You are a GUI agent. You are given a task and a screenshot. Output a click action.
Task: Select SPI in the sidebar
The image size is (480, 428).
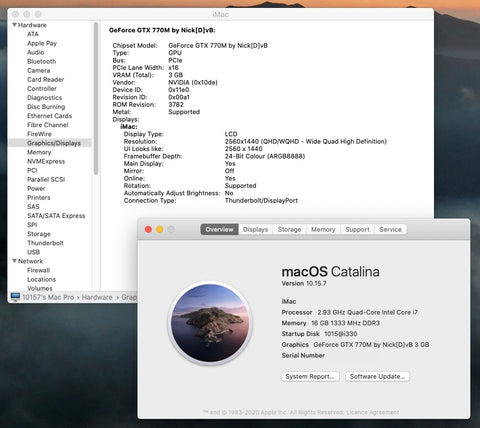click(x=32, y=225)
